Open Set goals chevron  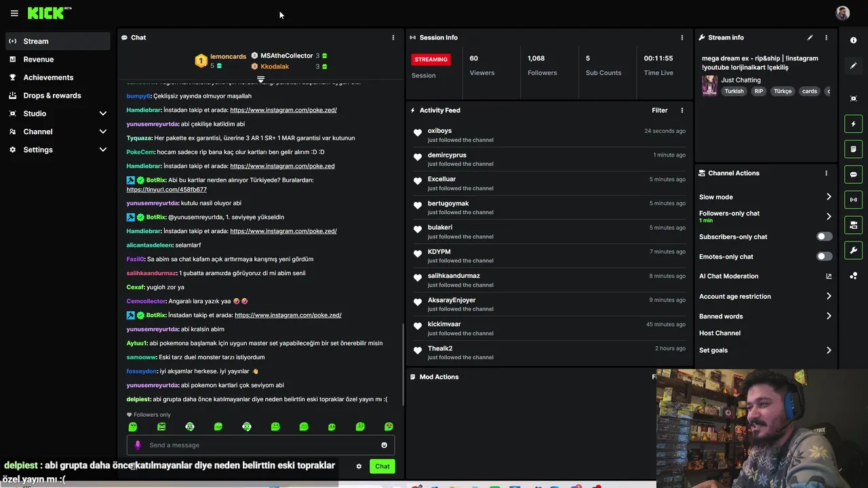click(x=829, y=350)
